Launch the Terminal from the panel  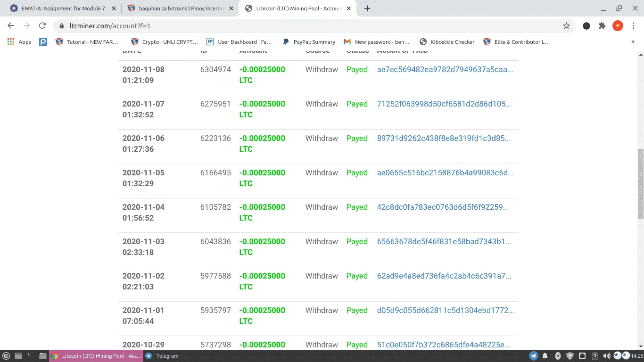click(x=30, y=356)
